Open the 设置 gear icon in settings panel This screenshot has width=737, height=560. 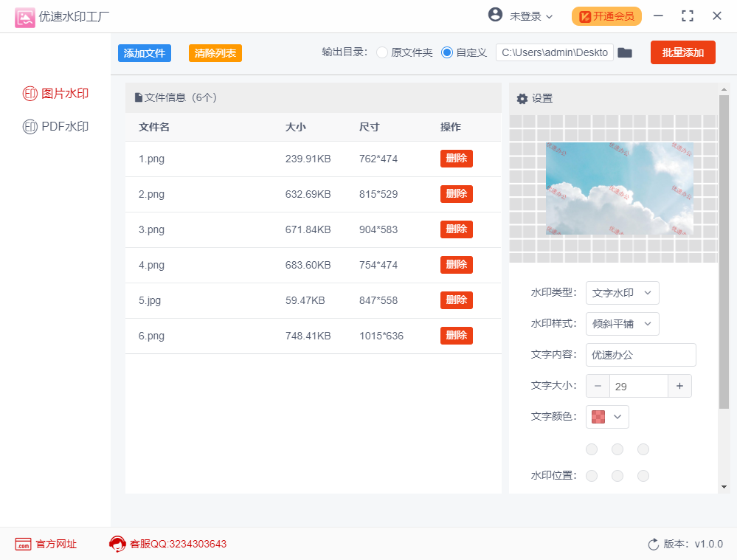pyautogui.click(x=522, y=97)
